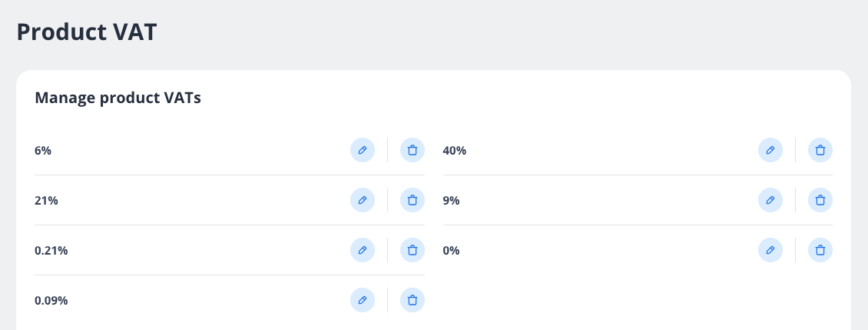The width and height of the screenshot is (868, 330).
Task: Click the 0.09% rate text
Action: [51, 301]
